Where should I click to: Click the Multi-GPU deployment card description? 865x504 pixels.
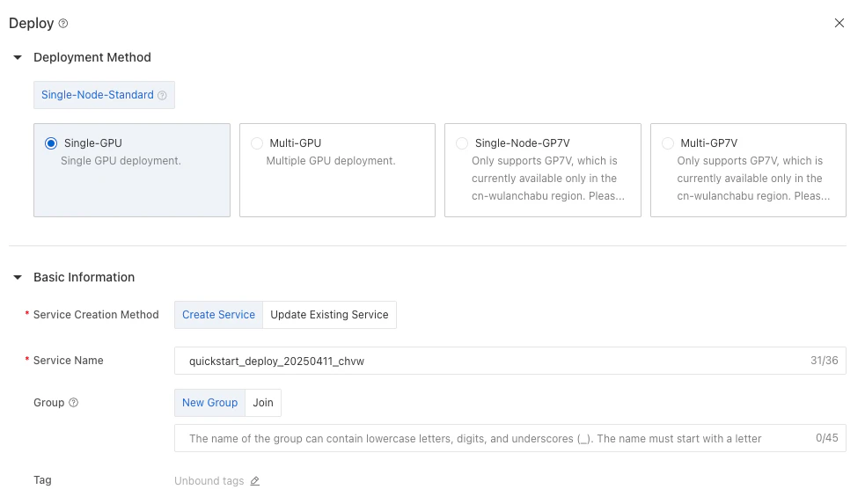(x=331, y=161)
